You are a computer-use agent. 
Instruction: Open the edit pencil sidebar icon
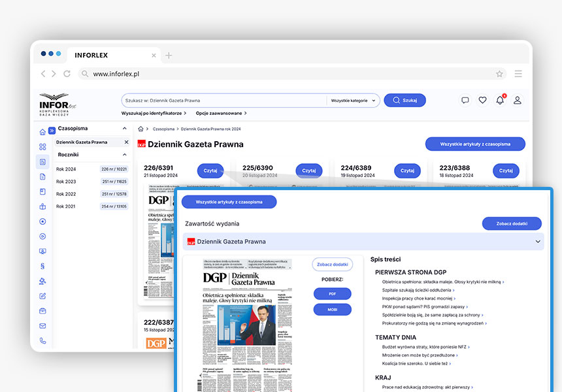(x=42, y=296)
